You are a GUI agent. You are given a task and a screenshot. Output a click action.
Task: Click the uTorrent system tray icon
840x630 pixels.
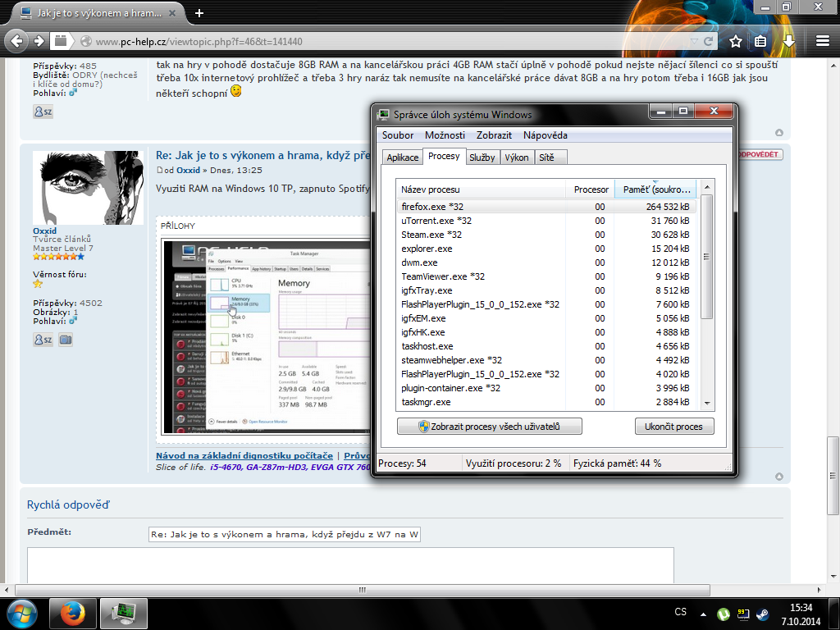pyautogui.click(x=724, y=613)
